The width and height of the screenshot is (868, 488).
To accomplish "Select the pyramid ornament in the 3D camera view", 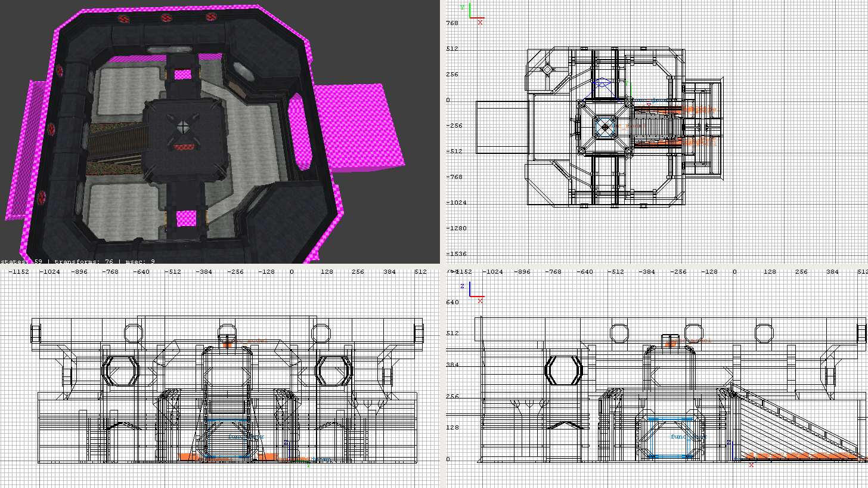I will tap(184, 127).
